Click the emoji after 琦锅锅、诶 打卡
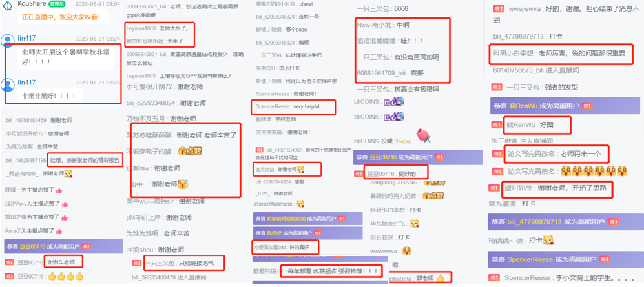The height and width of the screenshot is (287, 644). point(548,240)
